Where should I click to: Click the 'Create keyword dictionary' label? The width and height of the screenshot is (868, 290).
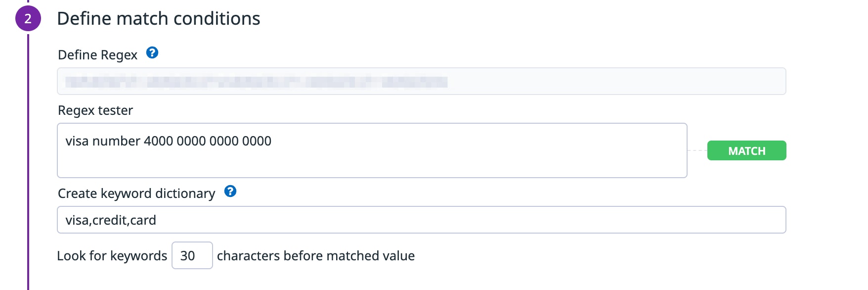pos(136,193)
